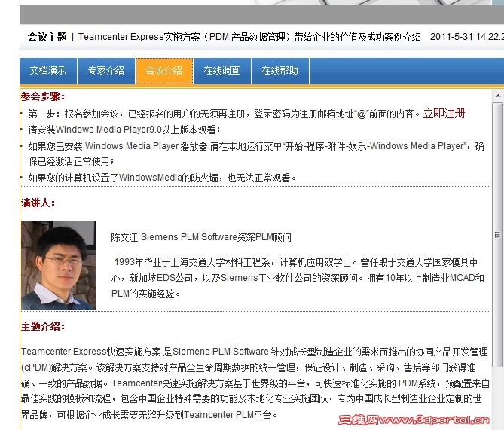Click the line 请安装Windows Media Player9.0以上版本观看
The width and height of the screenshot is (504, 430).
pos(124,130)
